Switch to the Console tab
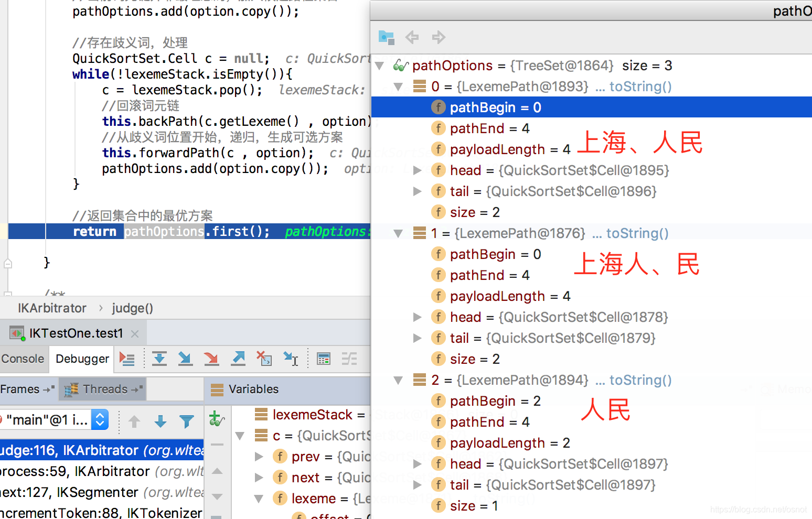Screen dimensions: 812x519 pyautogui.click(x=23, y=359)
